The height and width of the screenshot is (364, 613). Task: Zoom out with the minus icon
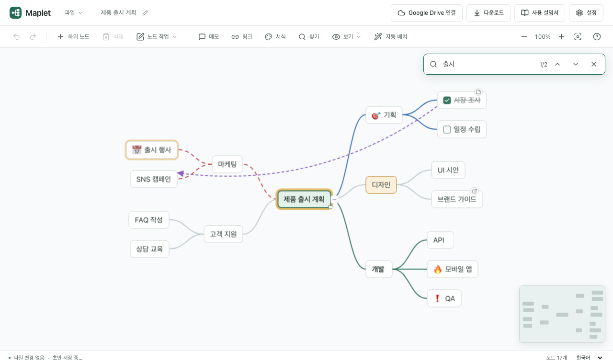tap(524, 37)
